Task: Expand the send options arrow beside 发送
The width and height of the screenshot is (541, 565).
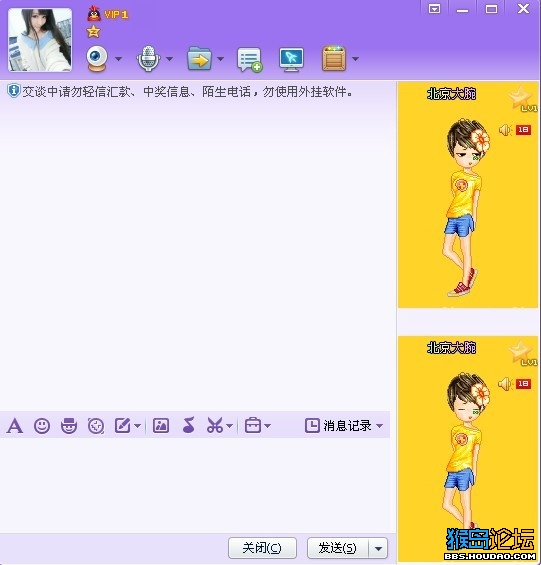Action: tap(378, 549)
